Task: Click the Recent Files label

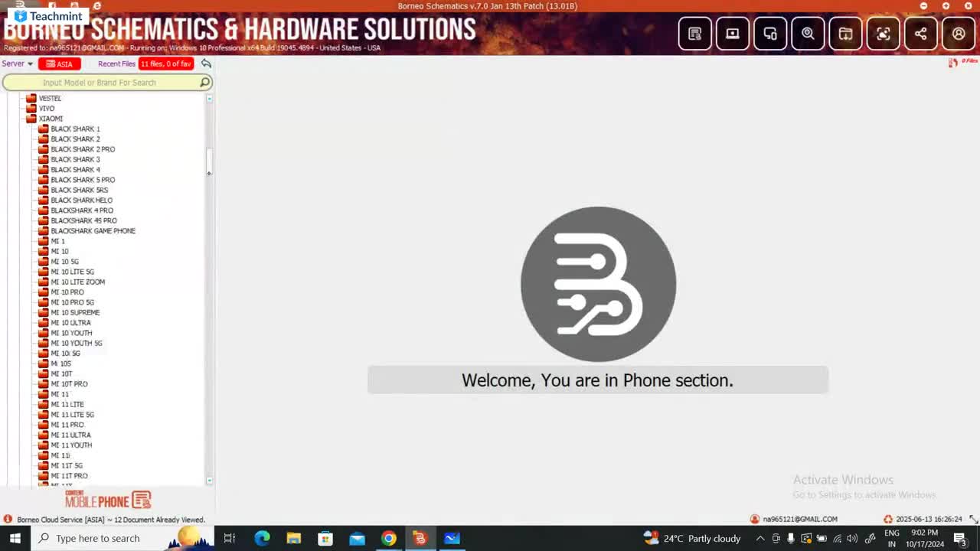Action: click(x=116, y=64)
